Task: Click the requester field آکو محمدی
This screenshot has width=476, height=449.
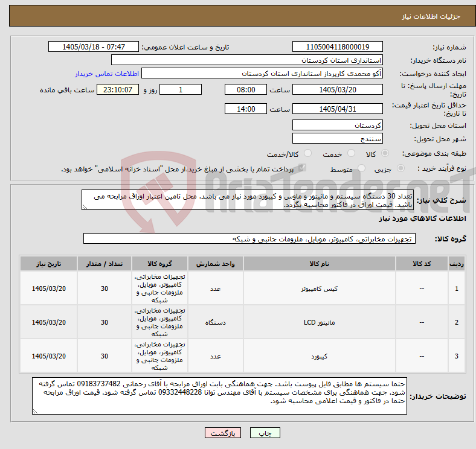Action: (262, 74)
